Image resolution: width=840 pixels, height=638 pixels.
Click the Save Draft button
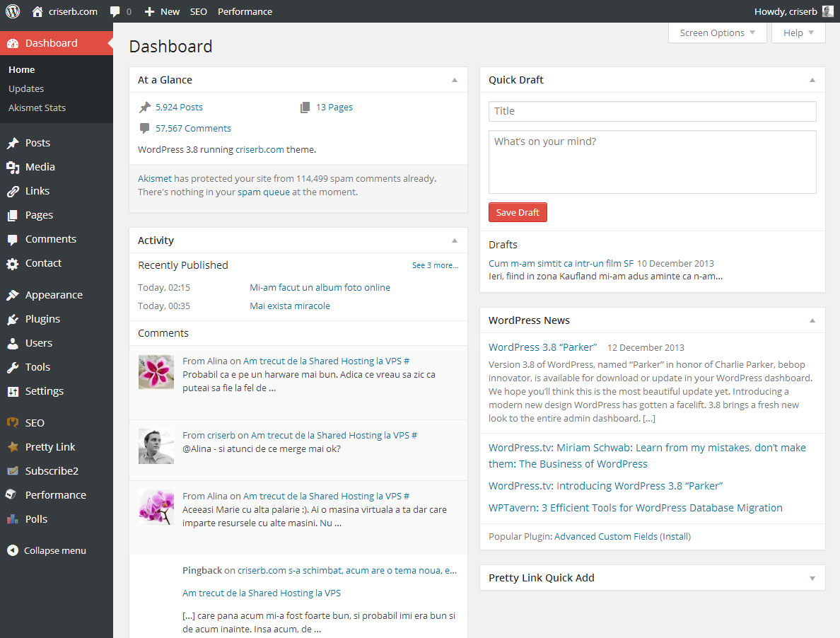point(518,212)
